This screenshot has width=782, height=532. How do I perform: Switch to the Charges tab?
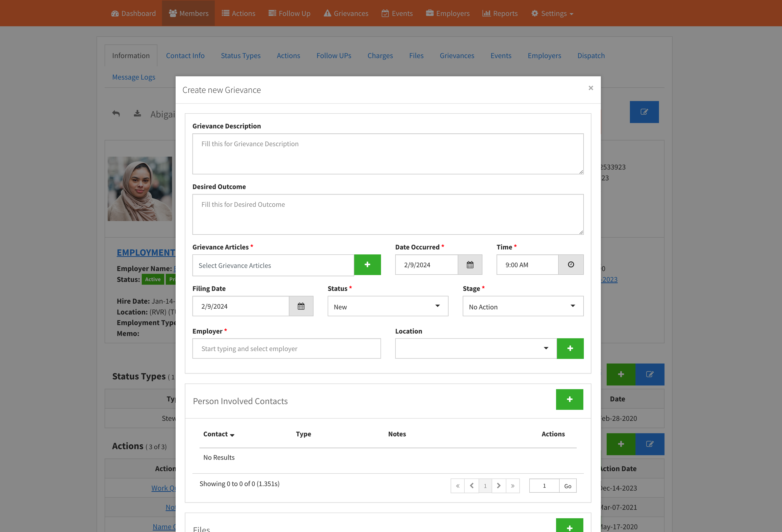380,56
